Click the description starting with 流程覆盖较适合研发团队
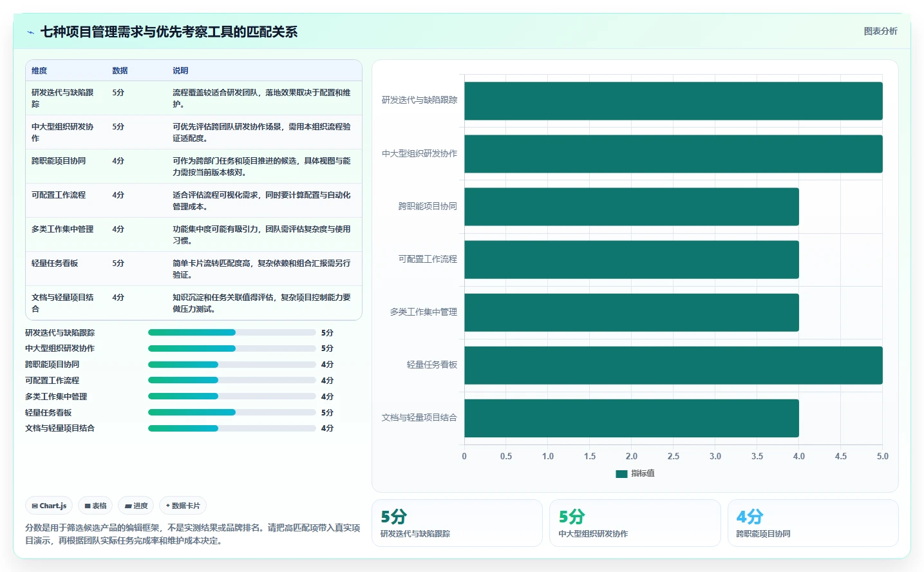Screen dimensions: 924x572 pyautogui.click(x=262, y=98)
